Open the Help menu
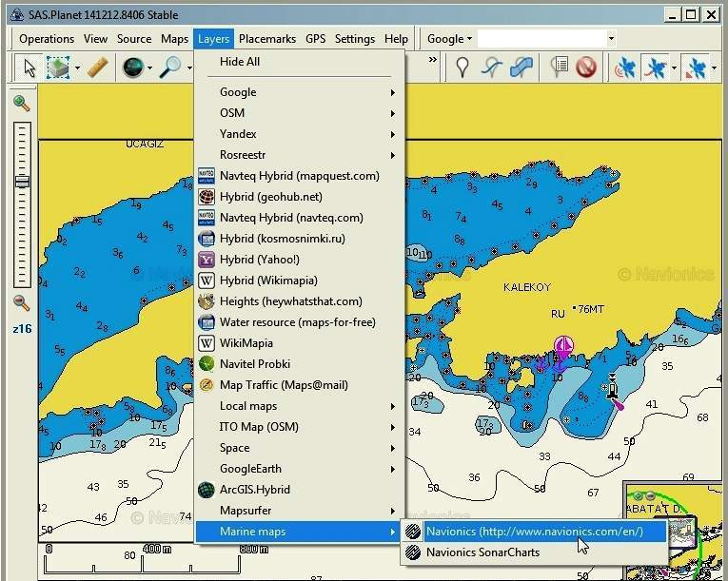Image resolution: width=728 pixels, height=581 pixels. pos(396,39)
